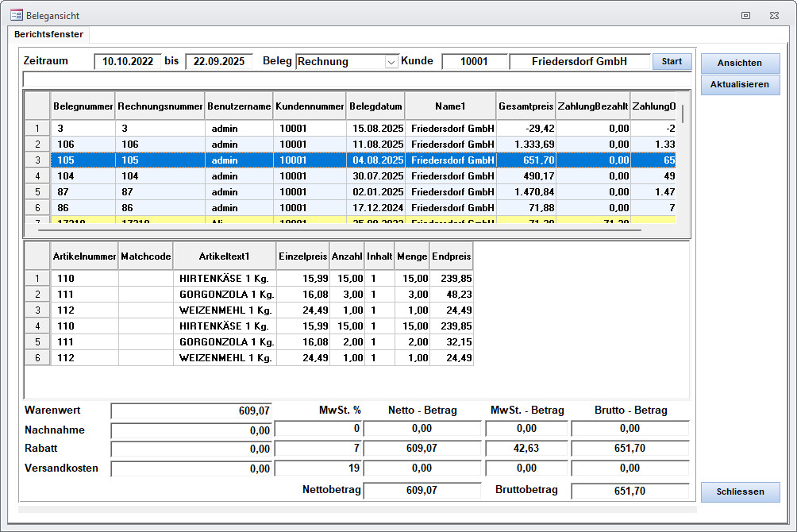797x532 pixels.
Task: Click the Belegansicht window icon in title bar
Action: pos(16,15)
